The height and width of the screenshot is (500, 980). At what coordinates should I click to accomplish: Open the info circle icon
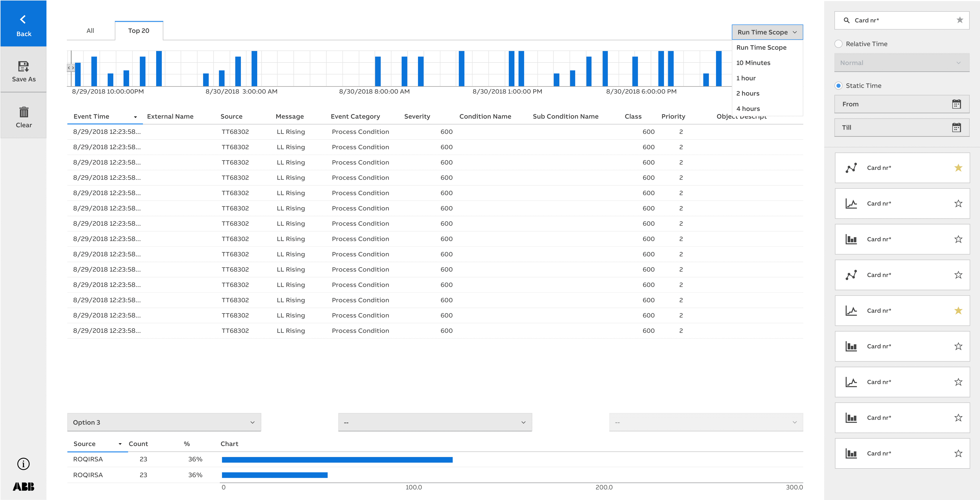(x=24, y=464)
